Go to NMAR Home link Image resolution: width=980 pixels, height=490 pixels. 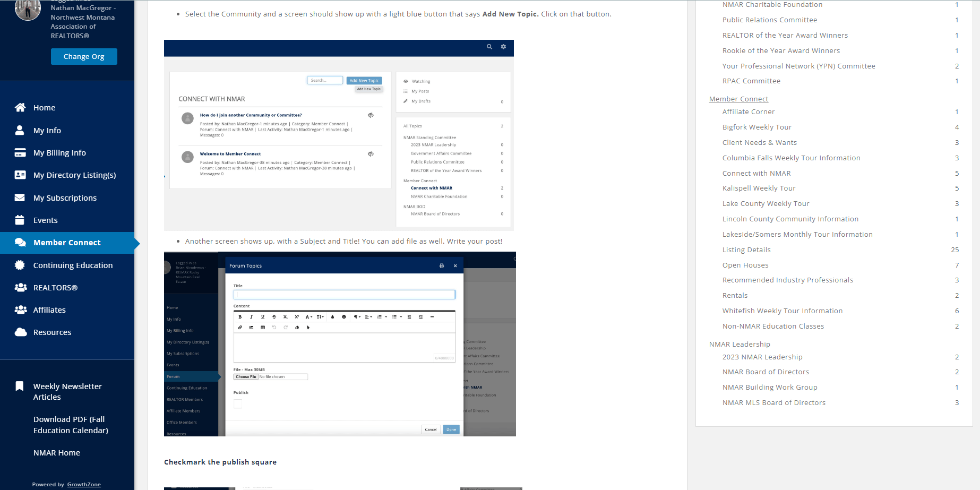tap(57, 453)
